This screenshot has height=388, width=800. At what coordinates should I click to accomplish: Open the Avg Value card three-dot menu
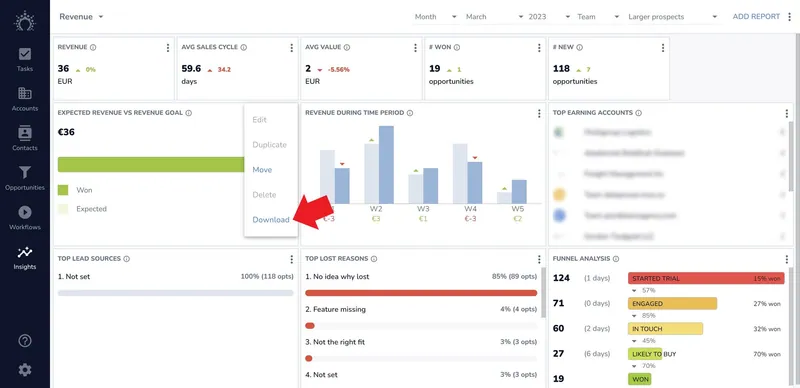[415, 47]
